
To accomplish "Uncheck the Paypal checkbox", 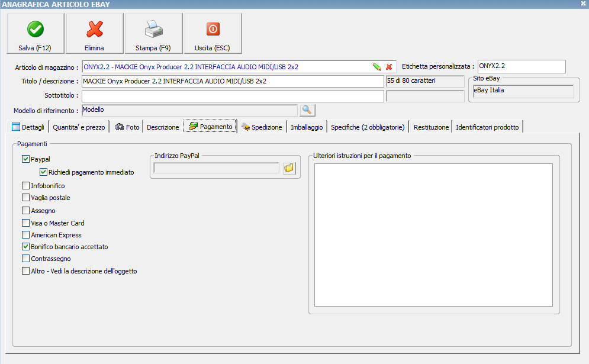I will tap(25, 159).
